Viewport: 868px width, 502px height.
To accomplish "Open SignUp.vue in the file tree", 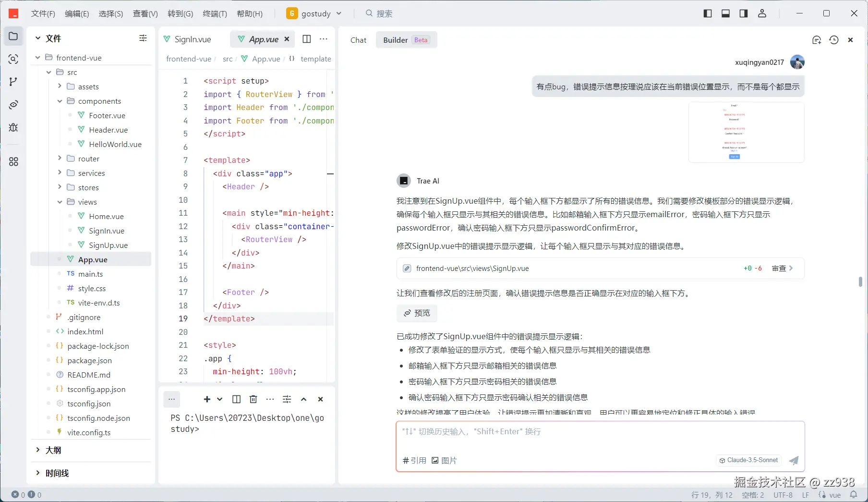I will [x=108, y=245].
